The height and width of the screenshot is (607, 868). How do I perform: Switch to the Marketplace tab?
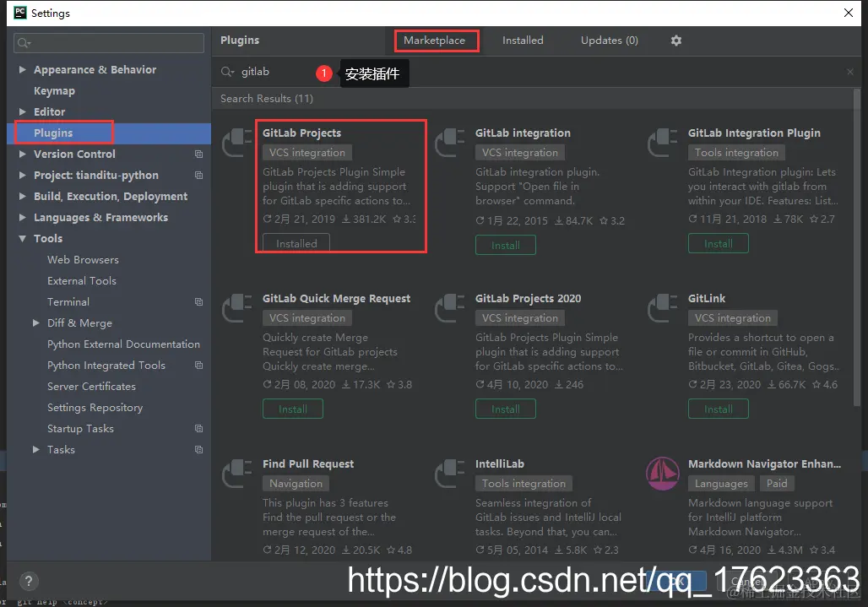click(x=435, y=41)
